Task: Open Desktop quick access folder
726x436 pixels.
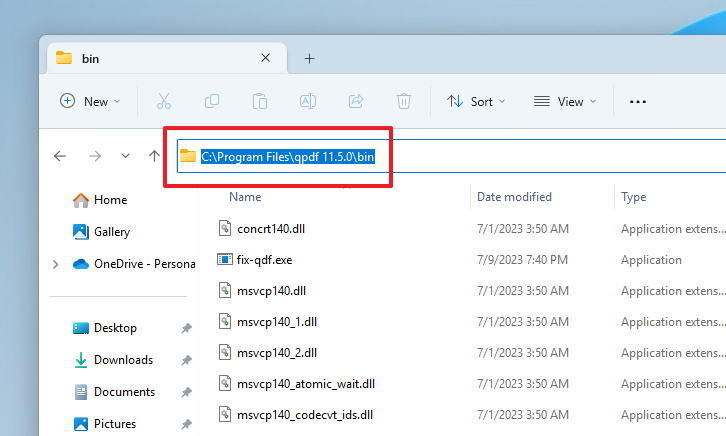Action: pos(105,328)
